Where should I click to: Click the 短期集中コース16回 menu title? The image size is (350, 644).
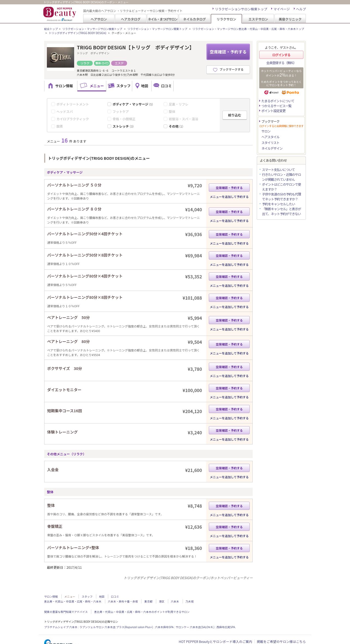click(65, 411)
